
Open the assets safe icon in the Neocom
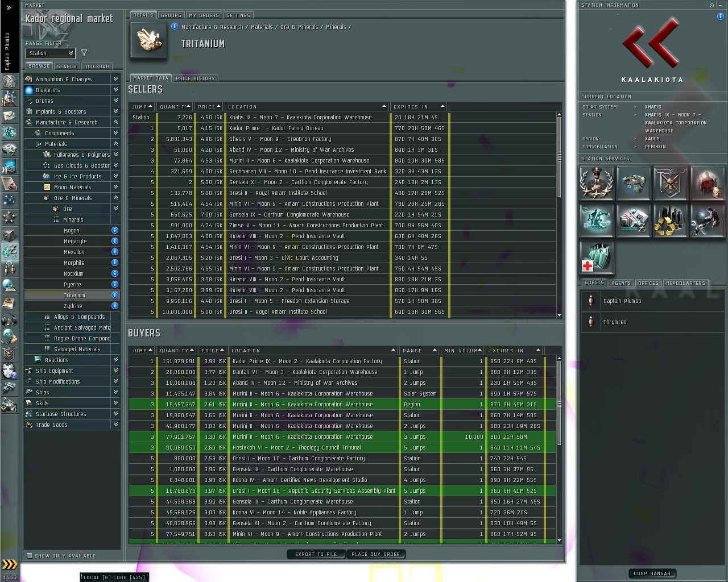(x=9, y=234)
